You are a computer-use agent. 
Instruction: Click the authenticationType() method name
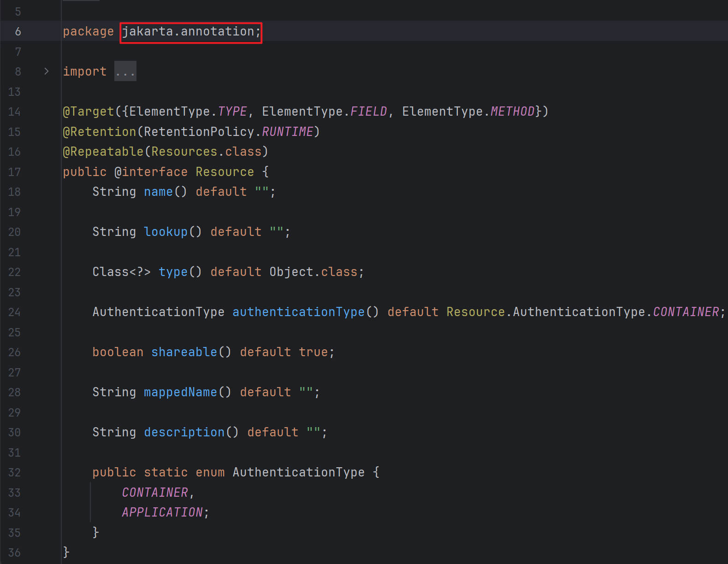click(x=298, y=312)
